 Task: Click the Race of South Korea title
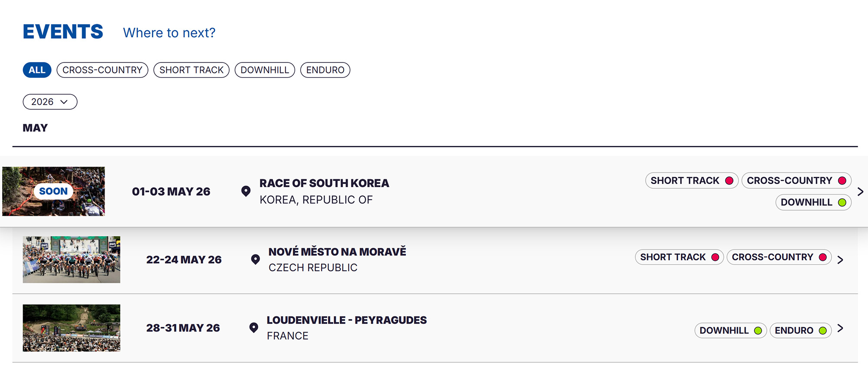[324, 183]
